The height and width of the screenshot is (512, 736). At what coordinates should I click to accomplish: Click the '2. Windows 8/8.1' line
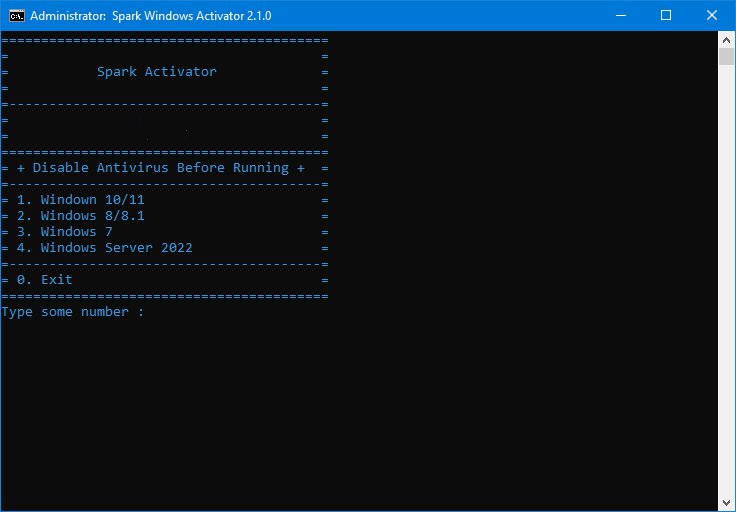click(81, 216)
